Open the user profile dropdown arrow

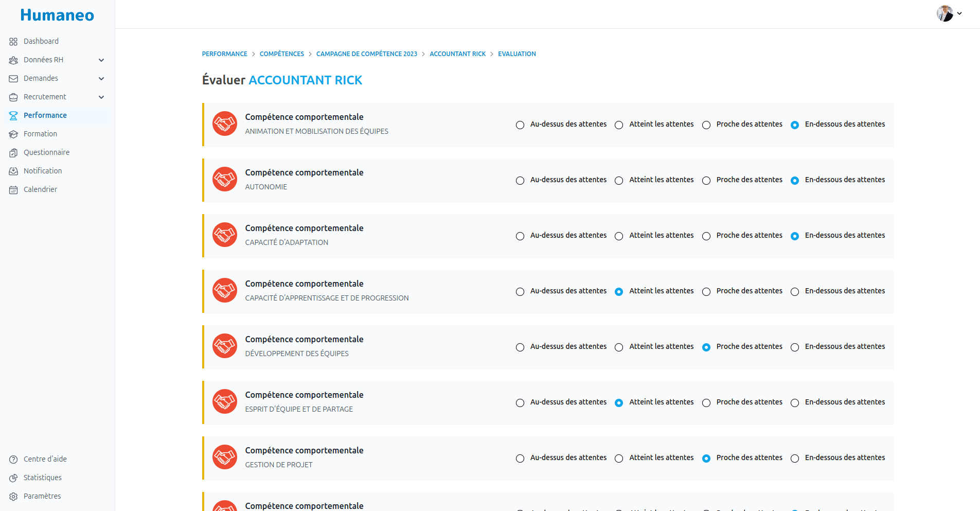point(959,14)
